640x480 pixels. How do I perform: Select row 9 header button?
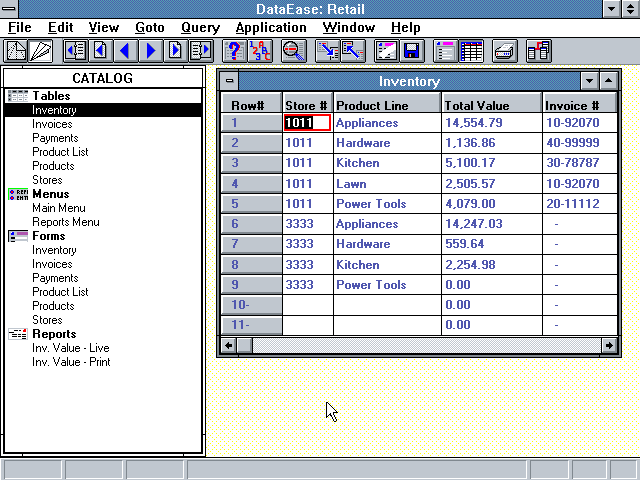coord(251,284)
